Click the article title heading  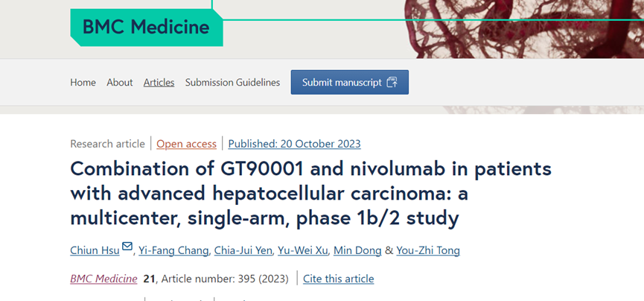tap(310, 194)
